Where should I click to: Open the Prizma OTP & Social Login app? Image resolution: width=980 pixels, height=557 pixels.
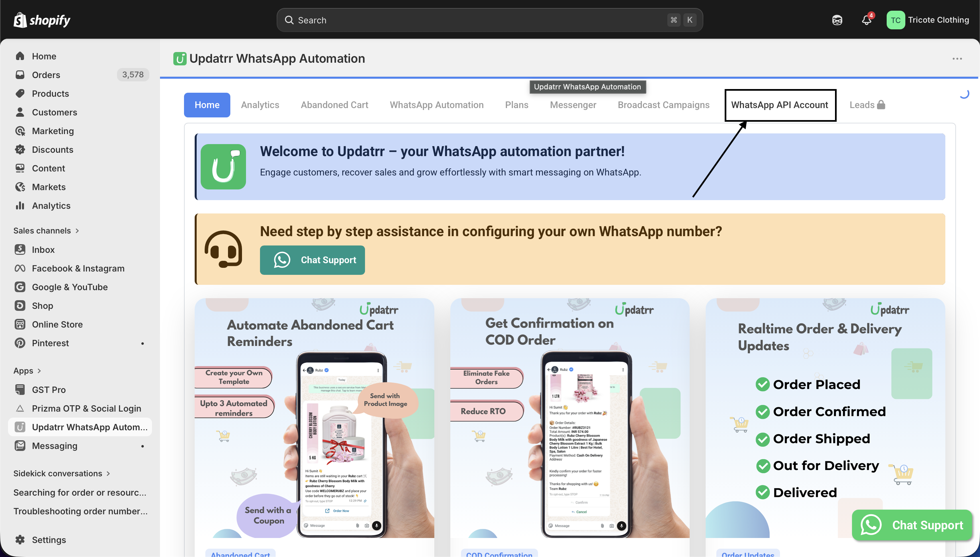86,409
